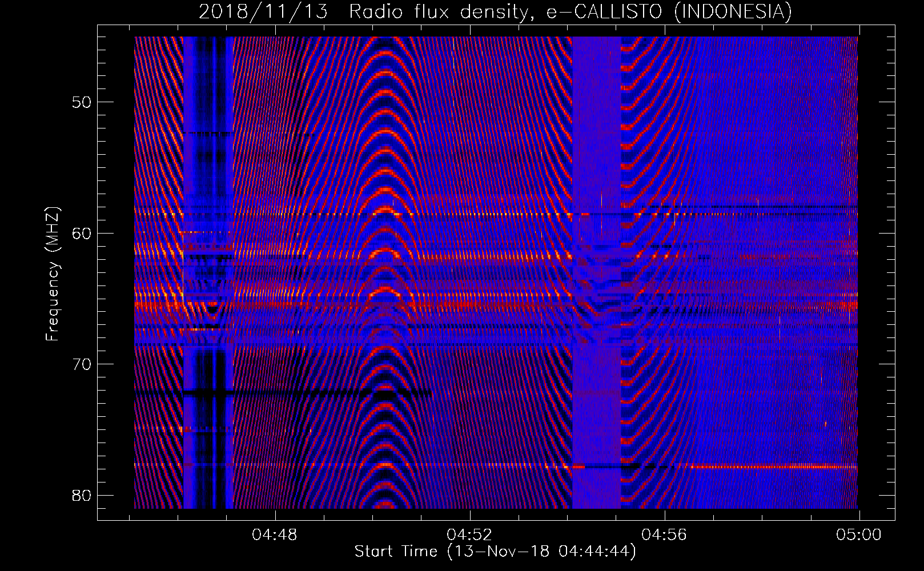
Task: Select the 04:56 time tick label
Action: (x=664, y=535)
